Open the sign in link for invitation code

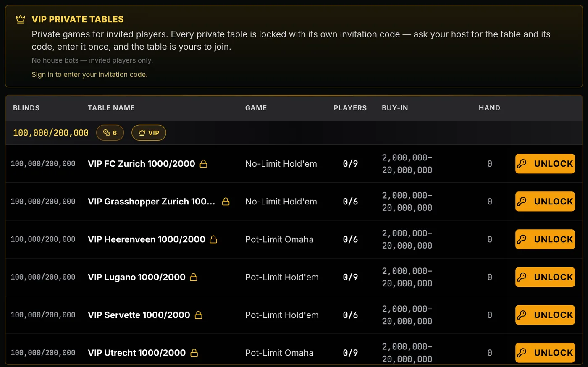(x=89, y=74)
